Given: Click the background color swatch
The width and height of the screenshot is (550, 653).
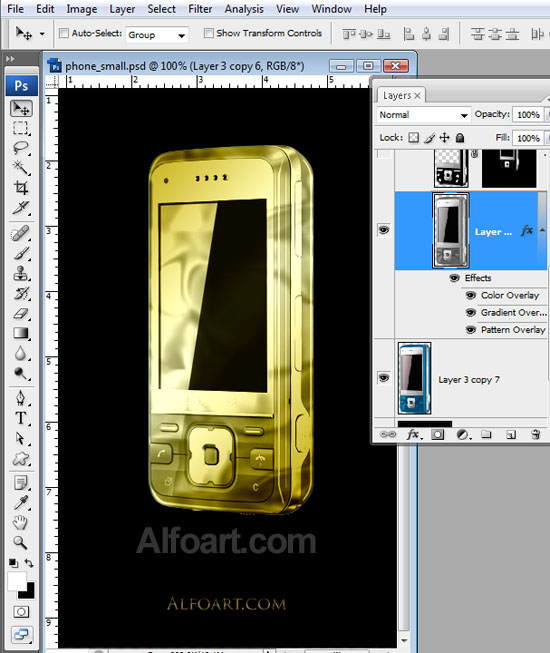Looking at the screenshot, I should (x=29, y=593).
